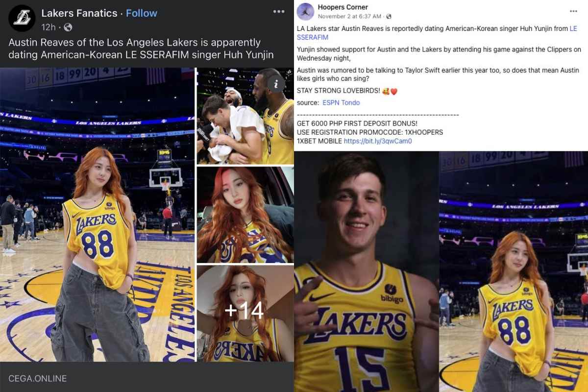This screenshot has width=588, height=392.
Task: Open the players celebrating photo thumbnail
Action: (x=245, y=116)
